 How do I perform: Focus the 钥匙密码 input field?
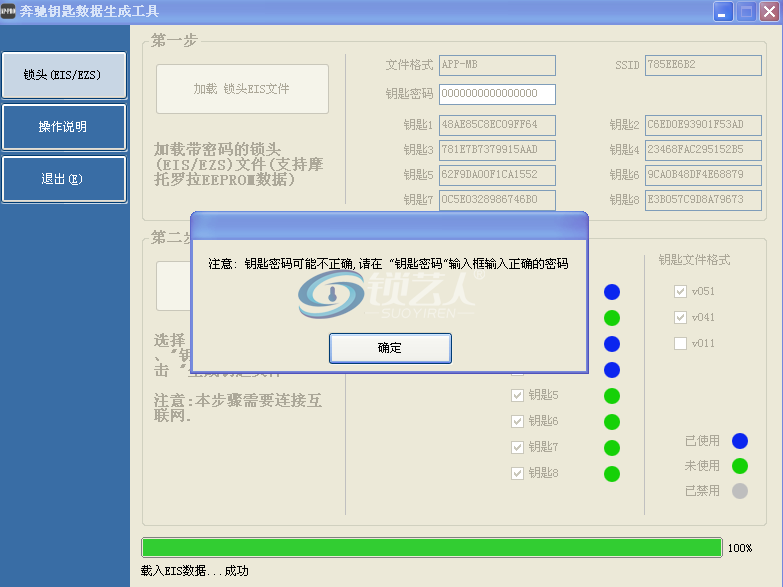click(497, 94)
